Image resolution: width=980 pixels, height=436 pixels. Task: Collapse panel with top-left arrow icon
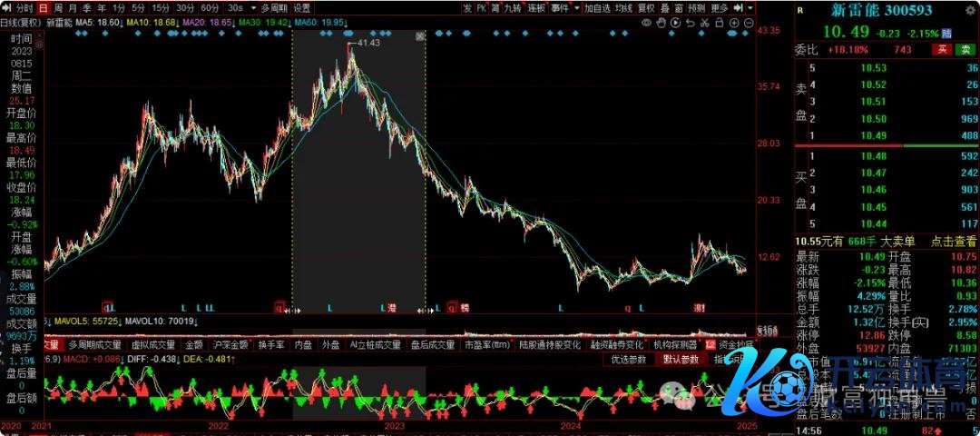click(x=6, y=7)
